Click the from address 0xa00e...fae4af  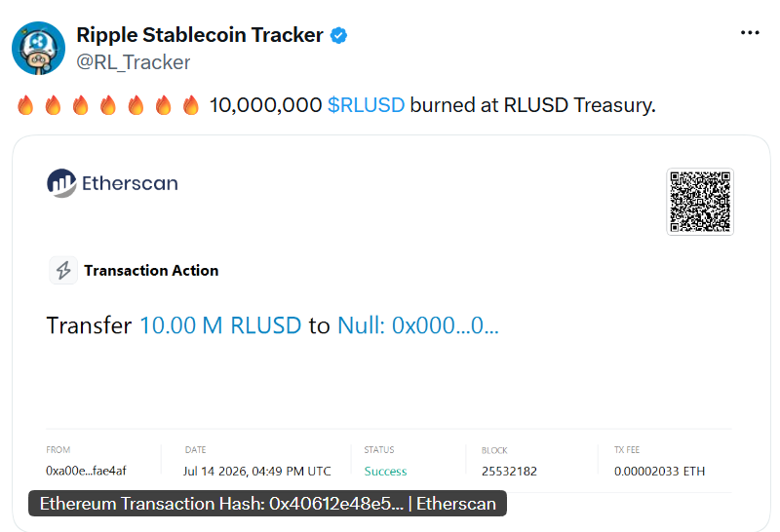(86, 471)
